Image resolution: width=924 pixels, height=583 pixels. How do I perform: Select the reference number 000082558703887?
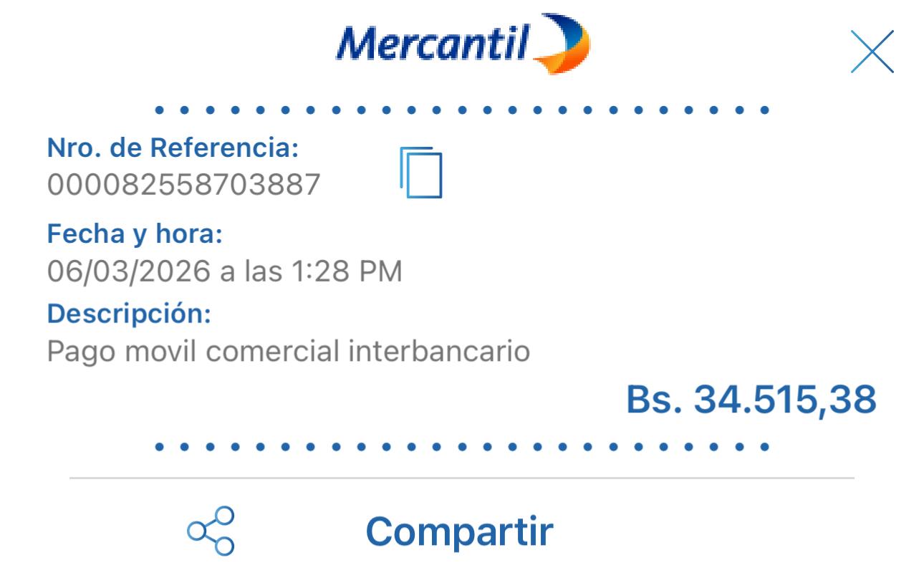point(184,186)
